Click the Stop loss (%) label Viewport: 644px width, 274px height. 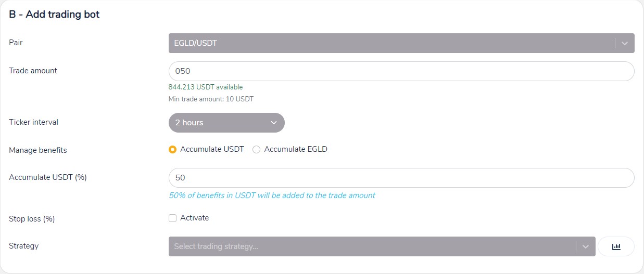tap(32, 219)
